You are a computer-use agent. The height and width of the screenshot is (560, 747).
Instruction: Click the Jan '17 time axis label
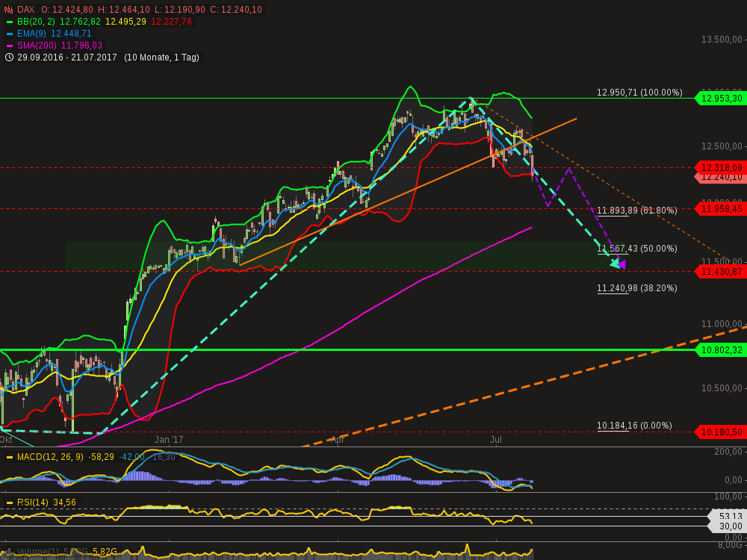pos(169,440)
